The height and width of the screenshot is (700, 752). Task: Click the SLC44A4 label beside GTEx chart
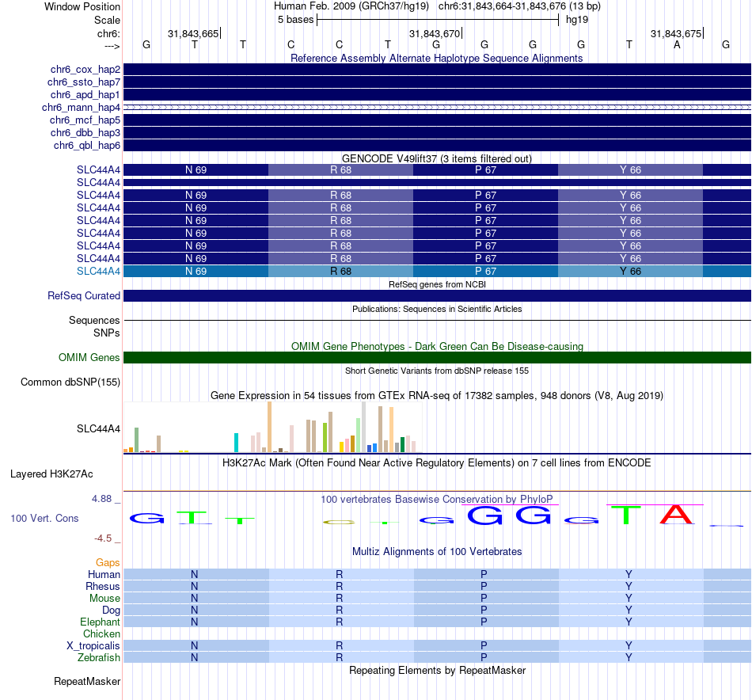(98, 429)
